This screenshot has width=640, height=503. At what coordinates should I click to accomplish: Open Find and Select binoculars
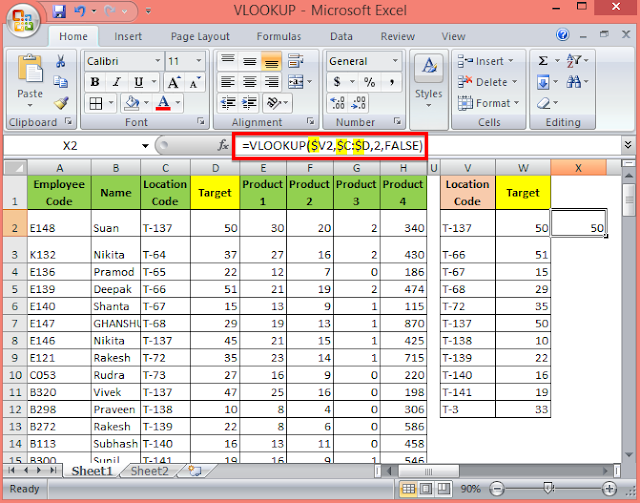(x=573, y=82)
